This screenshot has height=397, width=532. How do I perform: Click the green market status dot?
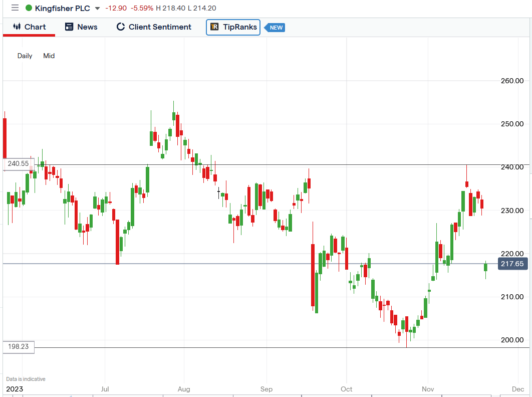pos(29,8)
